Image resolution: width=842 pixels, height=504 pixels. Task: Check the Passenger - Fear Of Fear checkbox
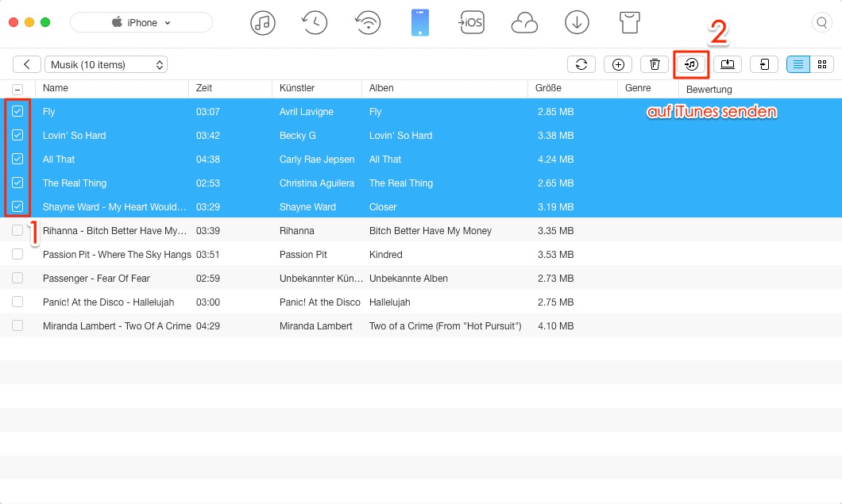(17, 278)
